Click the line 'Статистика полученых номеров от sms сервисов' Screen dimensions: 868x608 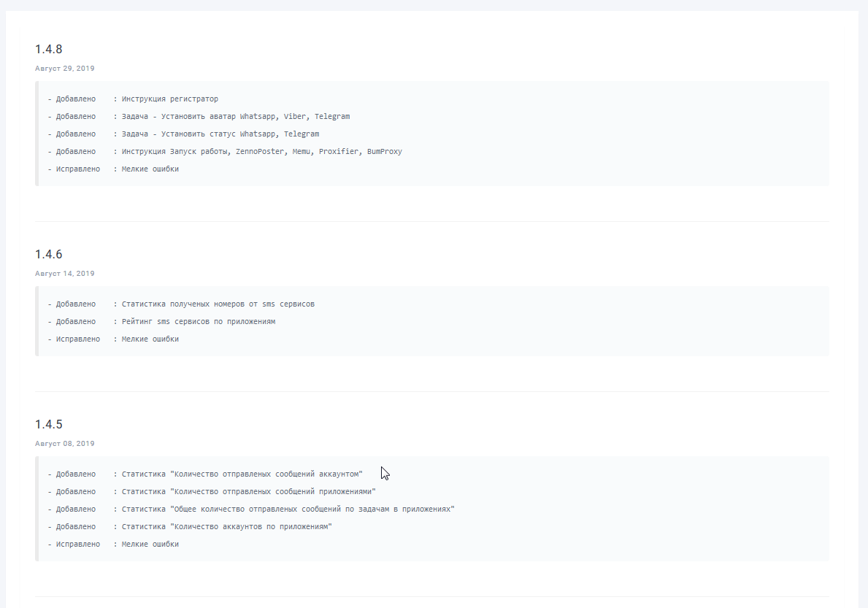click(218, 304)
